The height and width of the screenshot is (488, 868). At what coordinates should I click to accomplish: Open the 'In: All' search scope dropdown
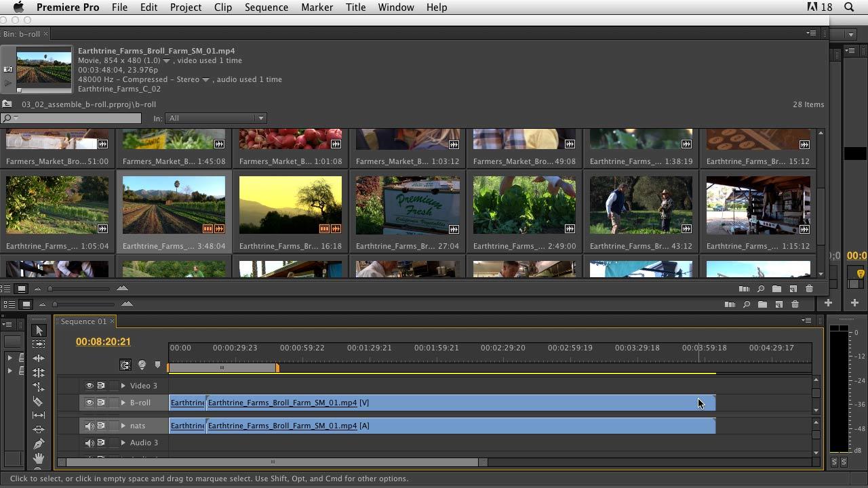pos(216,118)
